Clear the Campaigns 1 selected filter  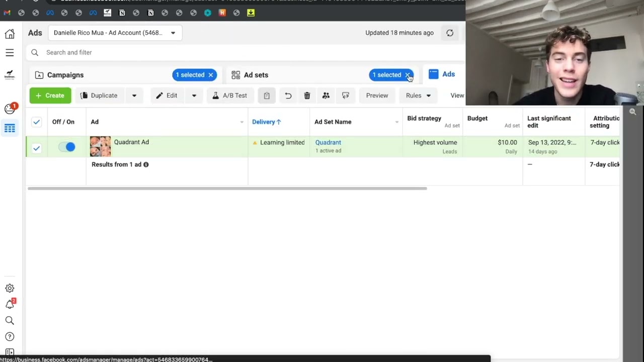(211, 75)
